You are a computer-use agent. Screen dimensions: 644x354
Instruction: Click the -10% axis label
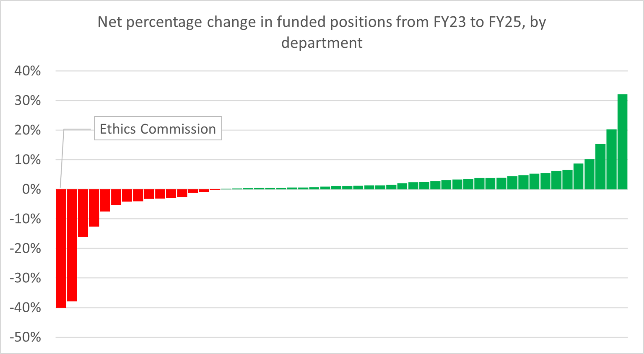(26, 219)
